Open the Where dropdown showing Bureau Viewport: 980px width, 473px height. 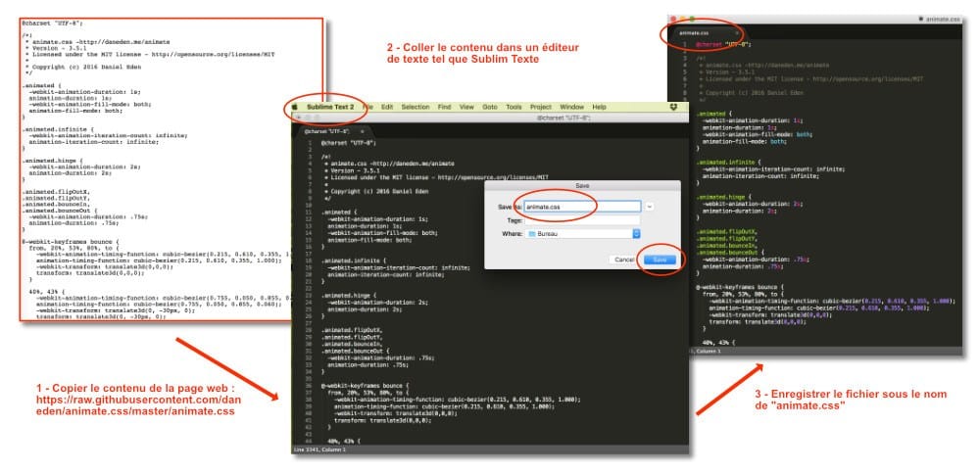582,234
